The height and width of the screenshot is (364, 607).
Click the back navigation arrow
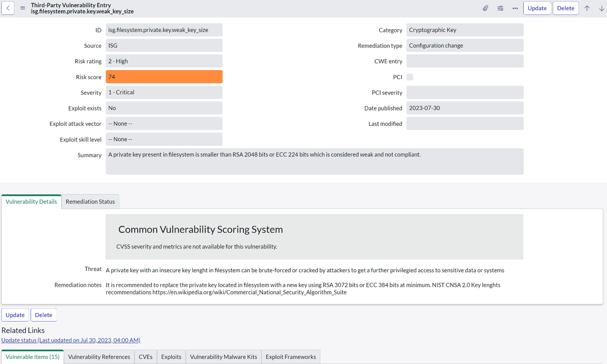pos(8,8)
